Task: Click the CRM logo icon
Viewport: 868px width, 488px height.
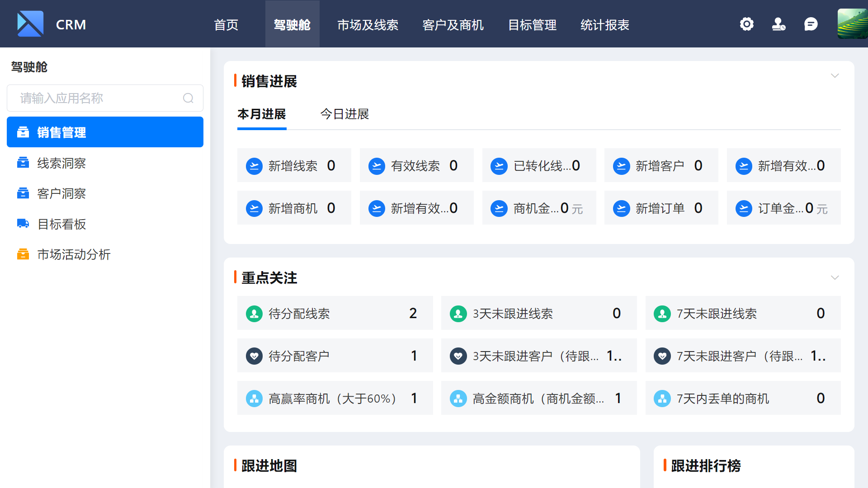Action: pyautogui.click(x=29, y=23)
